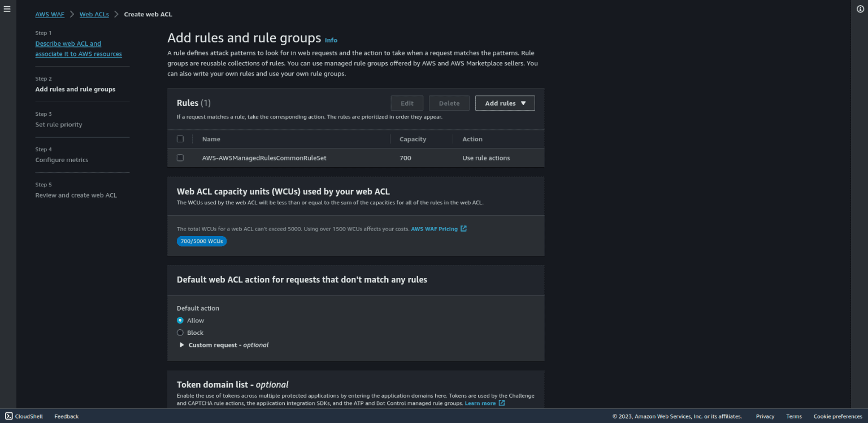Select all rules using the header checkbox
The image size is (868, 423).
pos(180,138)
